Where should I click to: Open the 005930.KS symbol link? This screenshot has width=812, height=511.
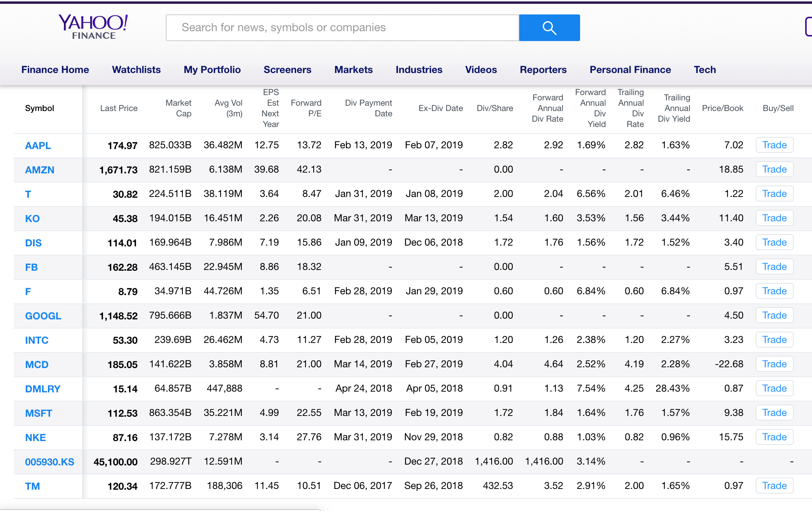pyautogui.click(x=49, y=462)
